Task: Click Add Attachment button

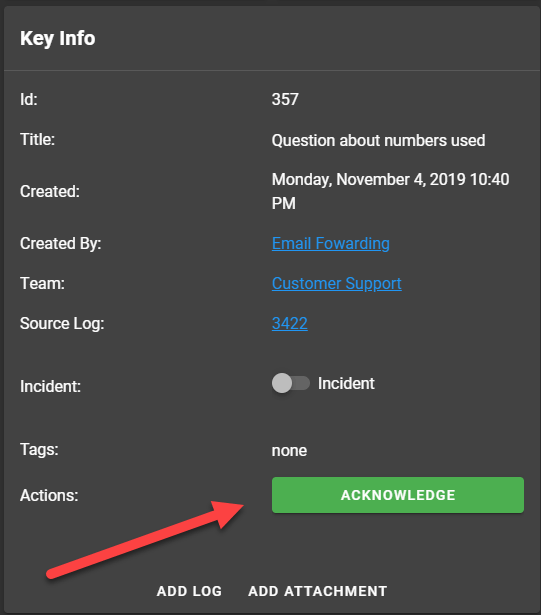Action: pyautogui.click(x=317, y=591)
